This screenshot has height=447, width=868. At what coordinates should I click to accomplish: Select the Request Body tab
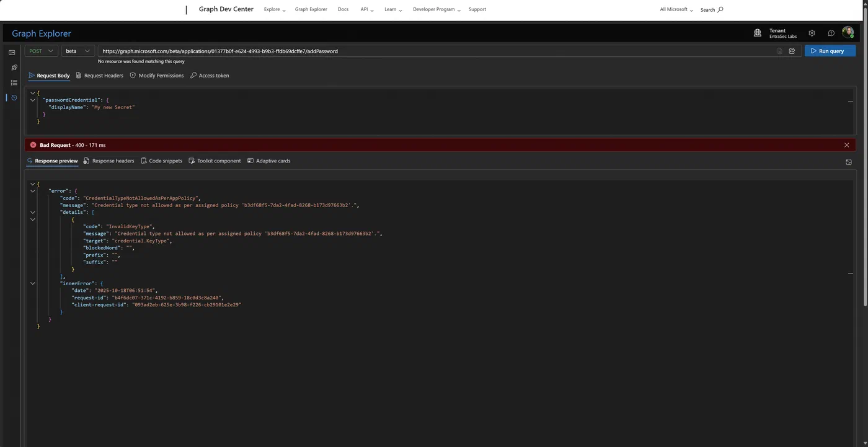pos(49,76)
